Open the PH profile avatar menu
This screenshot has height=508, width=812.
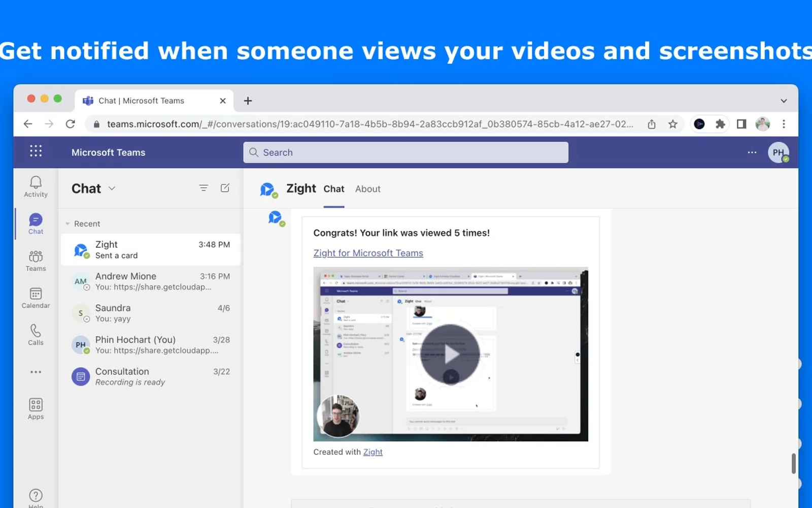[x=778, y=152]
